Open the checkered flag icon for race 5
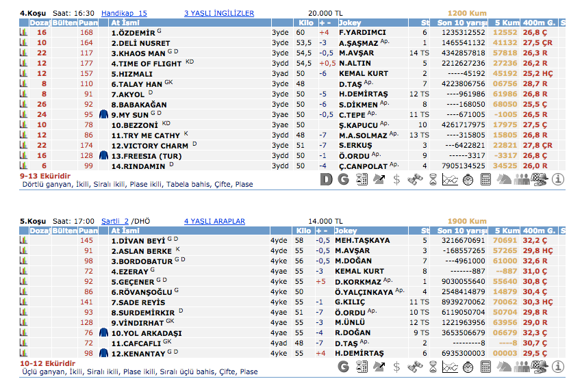 [540, 367]
